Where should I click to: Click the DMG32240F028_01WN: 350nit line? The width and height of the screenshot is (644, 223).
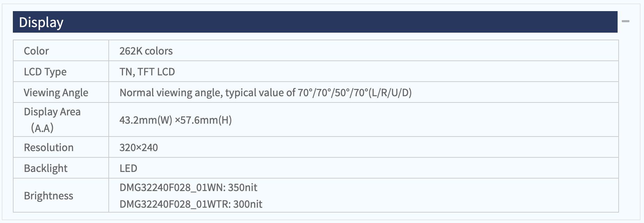coord(188,188)
